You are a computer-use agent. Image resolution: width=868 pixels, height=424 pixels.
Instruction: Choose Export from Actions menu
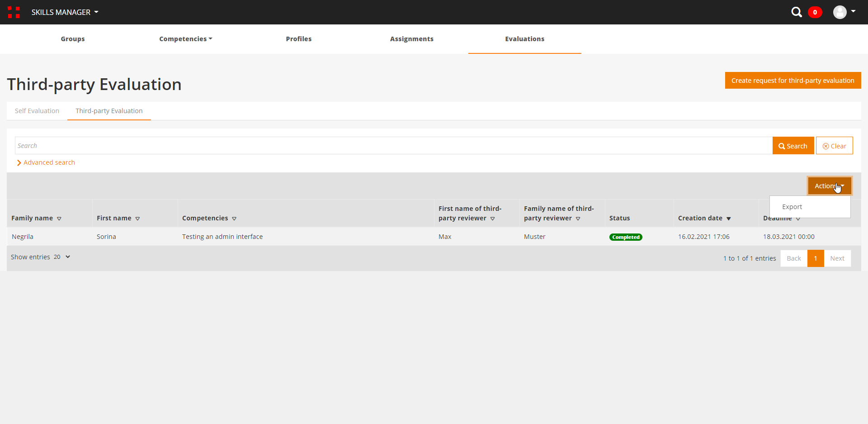coord(792,207)
